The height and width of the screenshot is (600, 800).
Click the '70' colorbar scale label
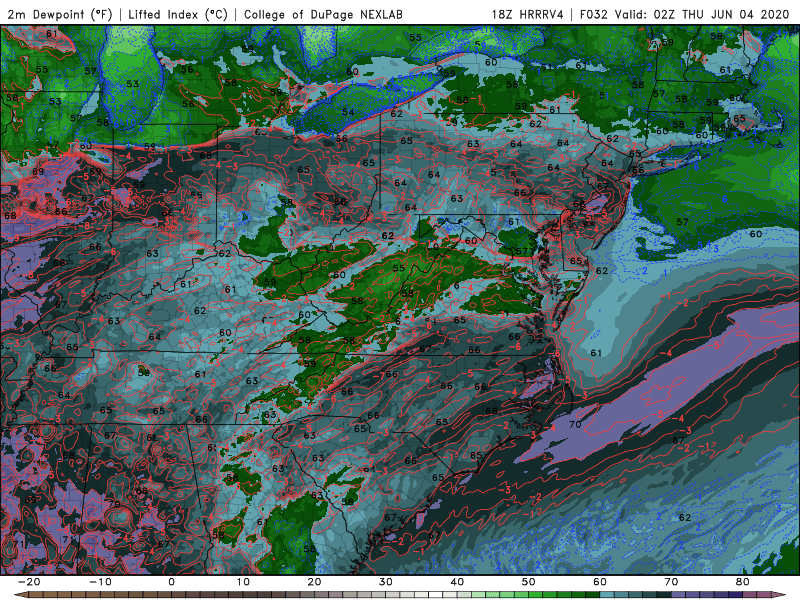(x=671, y=582)
